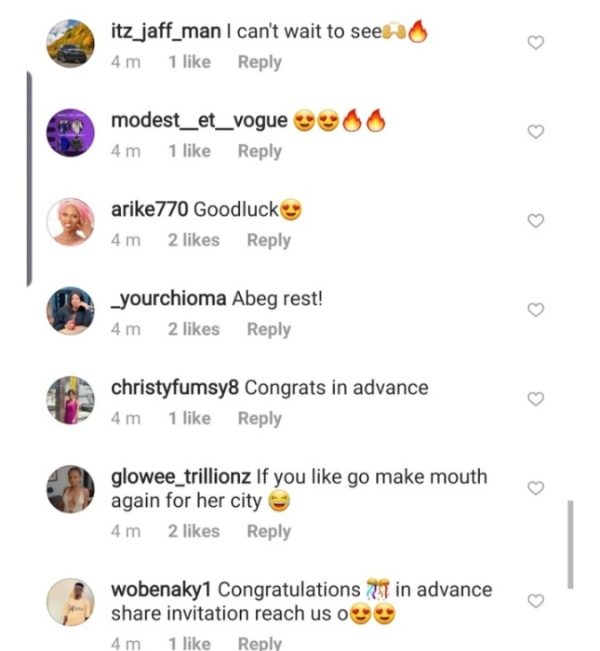Tap heart beside glowee_trillionz's comment
The height and width of the screenshot is (651, 600).
point(535,488)
